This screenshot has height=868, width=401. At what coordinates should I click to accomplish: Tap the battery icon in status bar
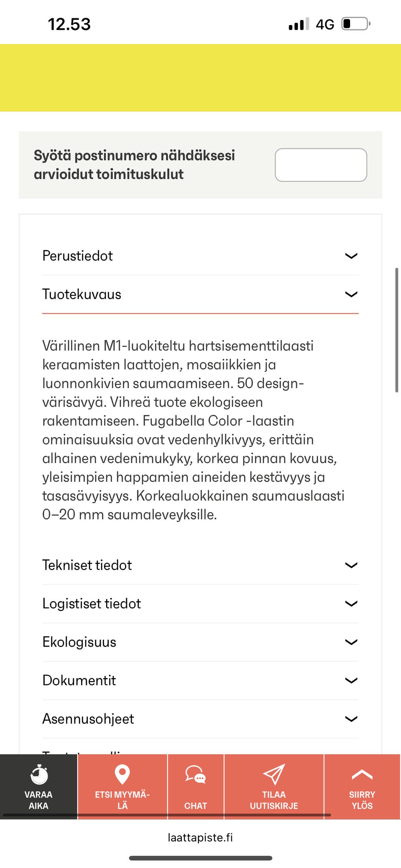355,24
